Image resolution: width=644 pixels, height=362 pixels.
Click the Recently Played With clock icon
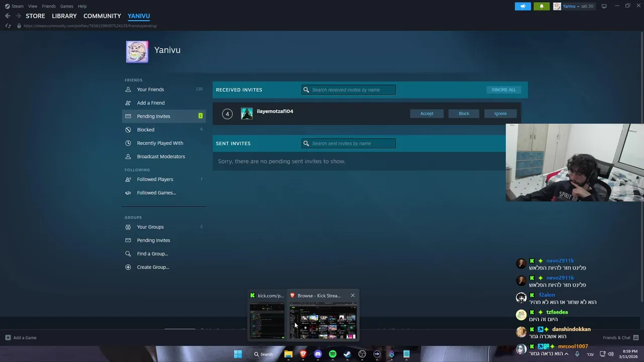click(x=128, y=143)
